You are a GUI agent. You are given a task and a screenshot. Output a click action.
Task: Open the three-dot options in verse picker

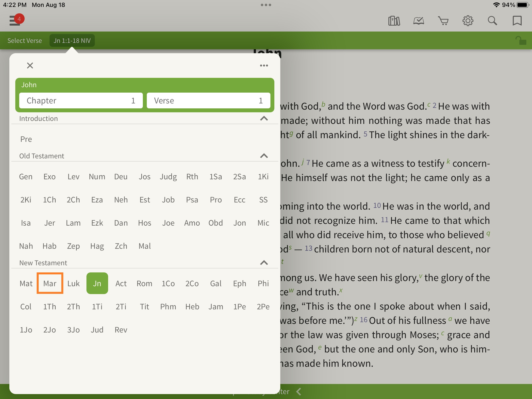(x=264, y=66)
